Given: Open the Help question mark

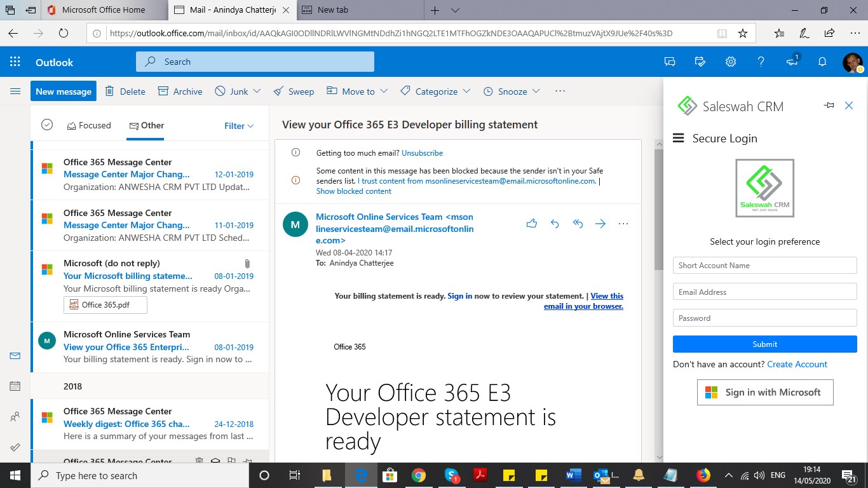Looking at the screenshot, I should (x=761, y=62).
